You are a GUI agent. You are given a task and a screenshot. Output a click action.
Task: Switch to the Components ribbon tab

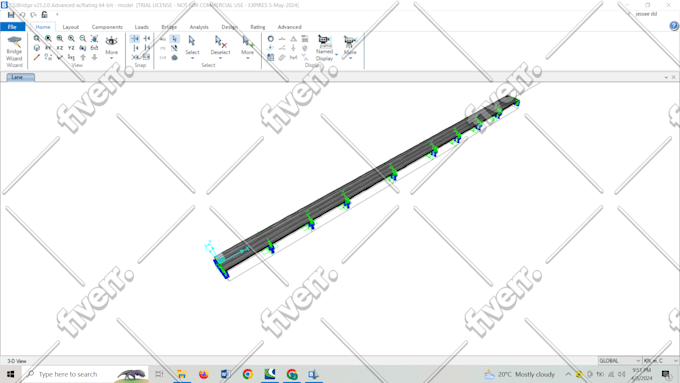tap(107, 27)
